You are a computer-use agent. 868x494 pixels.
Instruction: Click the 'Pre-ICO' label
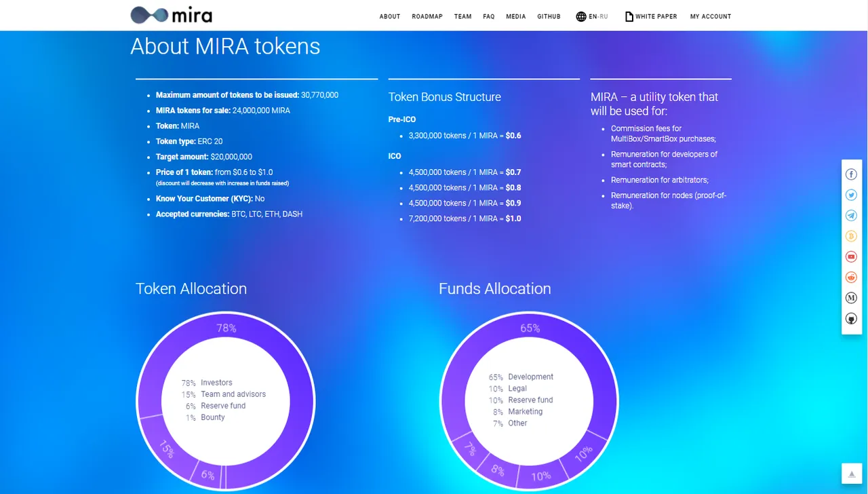[402, 119]
